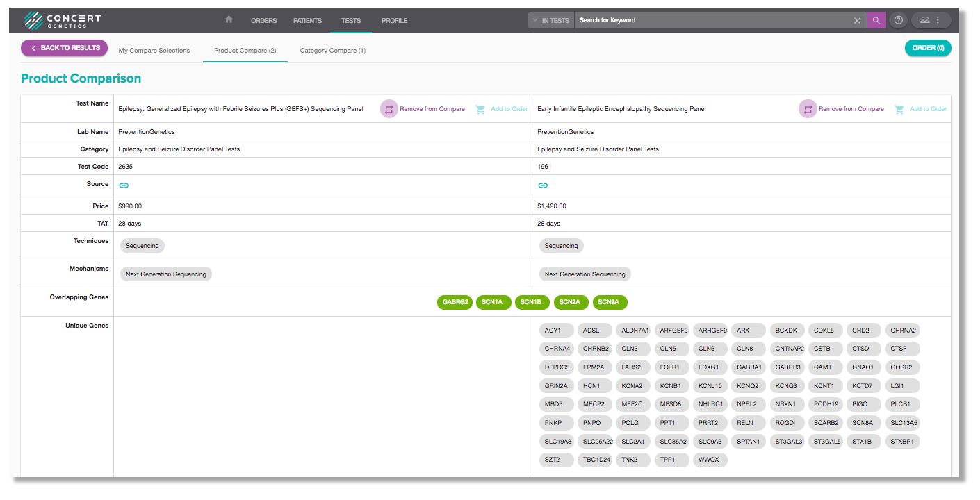Screen dimensions: 980x500
Task: Click the BACK TO RESULTS button
Action: click(x=65, y=48)
